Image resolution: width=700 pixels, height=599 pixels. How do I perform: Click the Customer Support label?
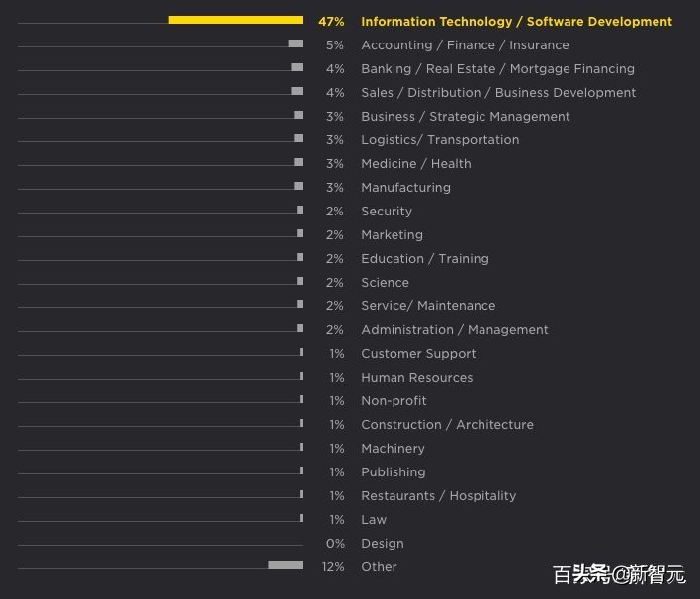coord(418,354)
